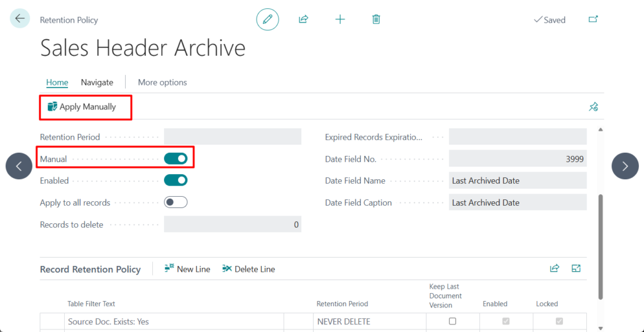Delete policy using trash icon
Image resolution: width=644 pixels, height=332 pixels.
tap(376, 19)
